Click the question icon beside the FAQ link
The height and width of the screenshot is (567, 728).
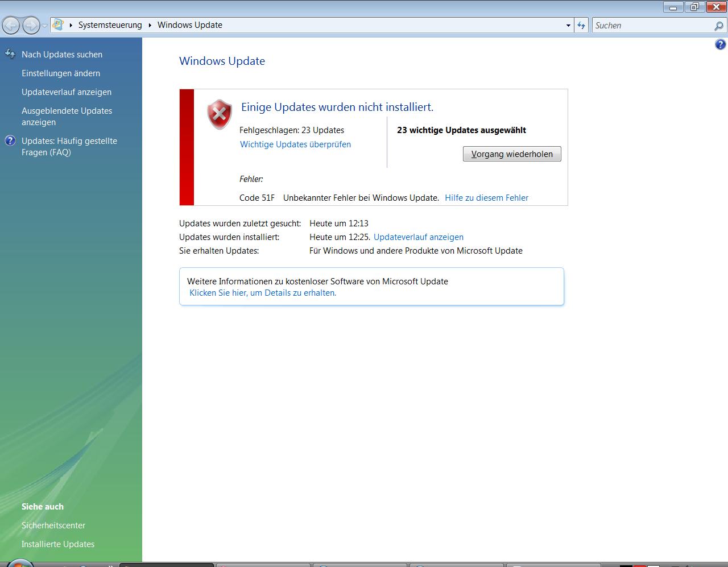click(x=10, y=140)
